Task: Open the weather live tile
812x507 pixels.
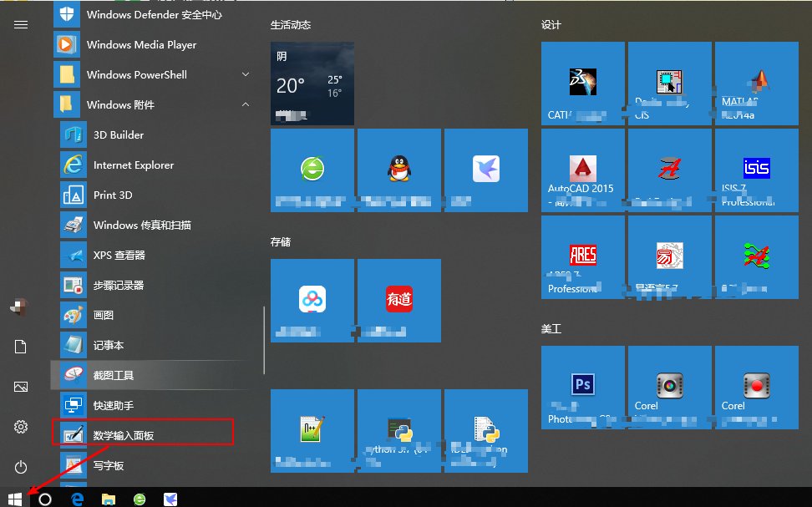Action: 312,83
